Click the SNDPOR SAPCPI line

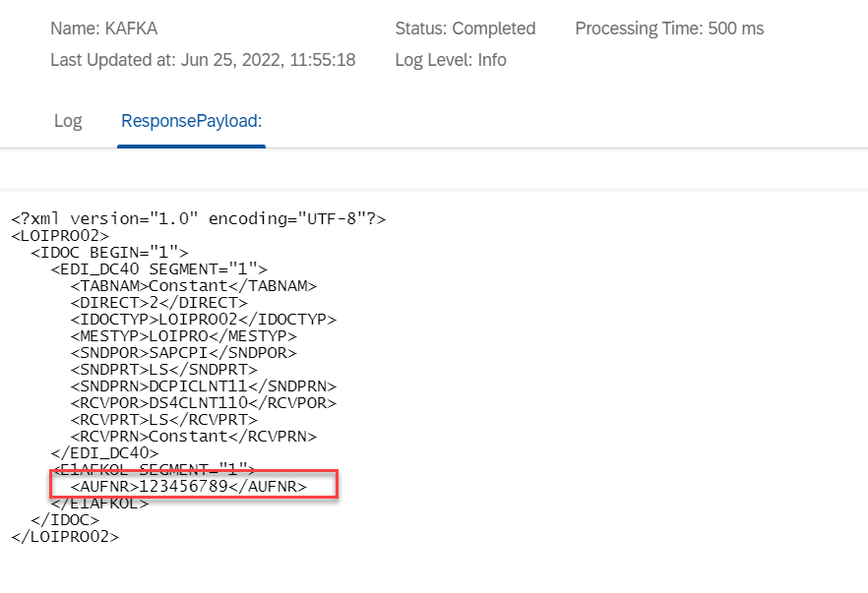pos(183,352)
